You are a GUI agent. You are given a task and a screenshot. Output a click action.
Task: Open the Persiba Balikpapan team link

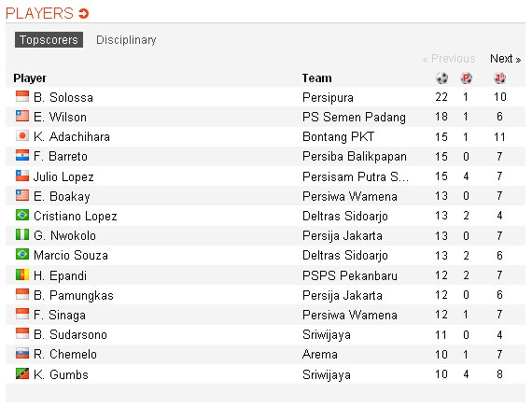pos(355,157)
